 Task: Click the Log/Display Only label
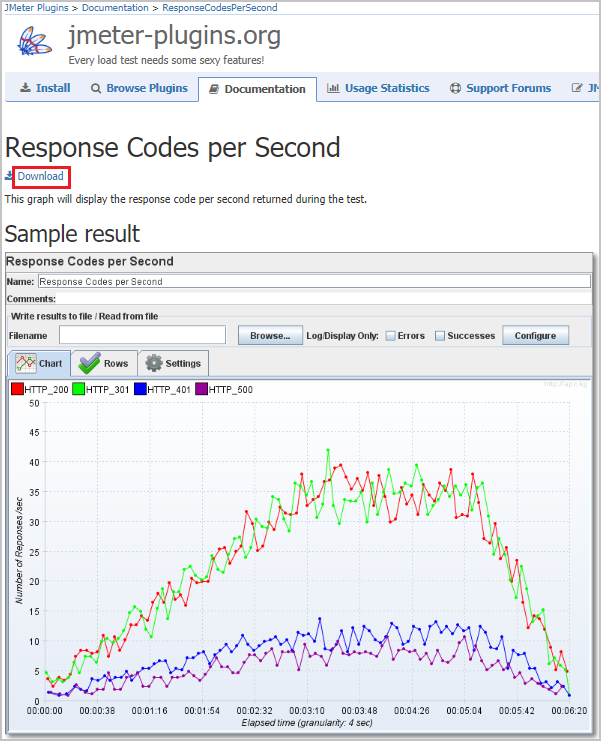(x=343, y=336)
